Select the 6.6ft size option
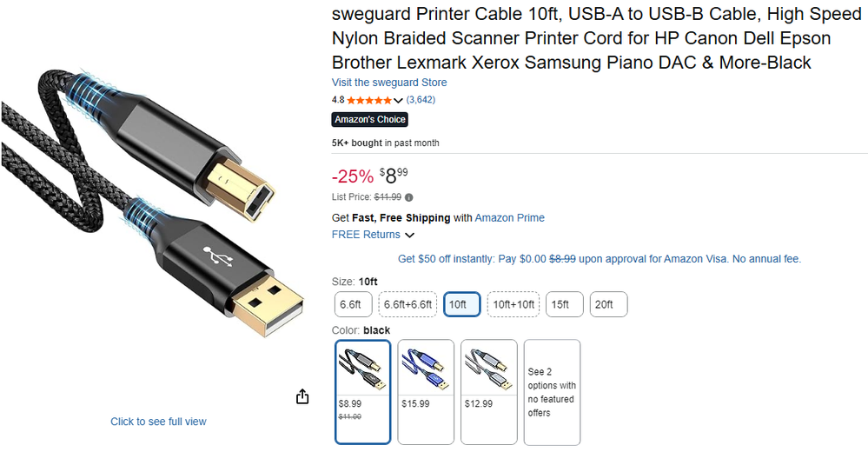Screen dimensions: 868x452 354,304
